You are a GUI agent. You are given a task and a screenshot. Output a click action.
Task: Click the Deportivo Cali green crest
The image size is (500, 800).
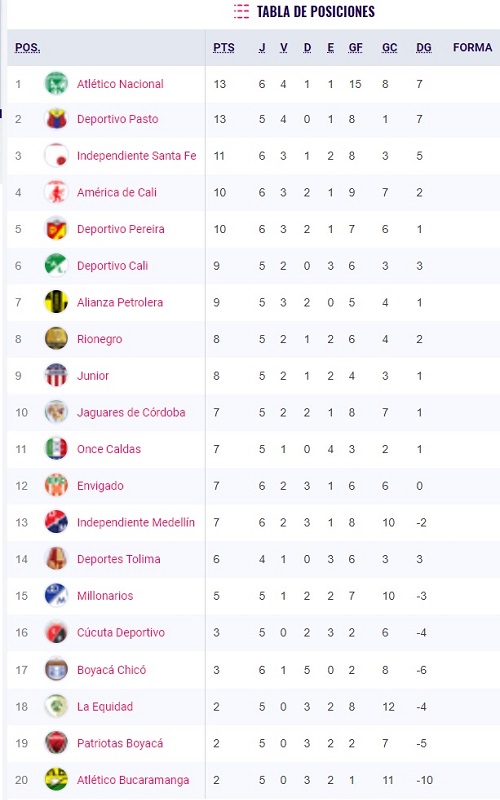56,265
